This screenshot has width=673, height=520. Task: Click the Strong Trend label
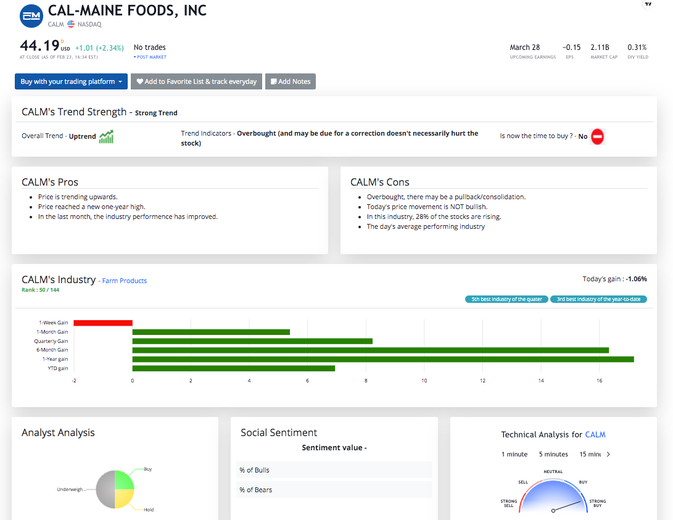[156, 113]
